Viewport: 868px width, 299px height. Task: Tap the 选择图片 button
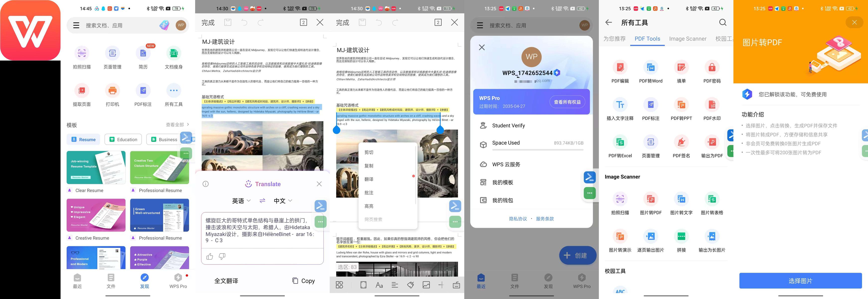point(800,281)
